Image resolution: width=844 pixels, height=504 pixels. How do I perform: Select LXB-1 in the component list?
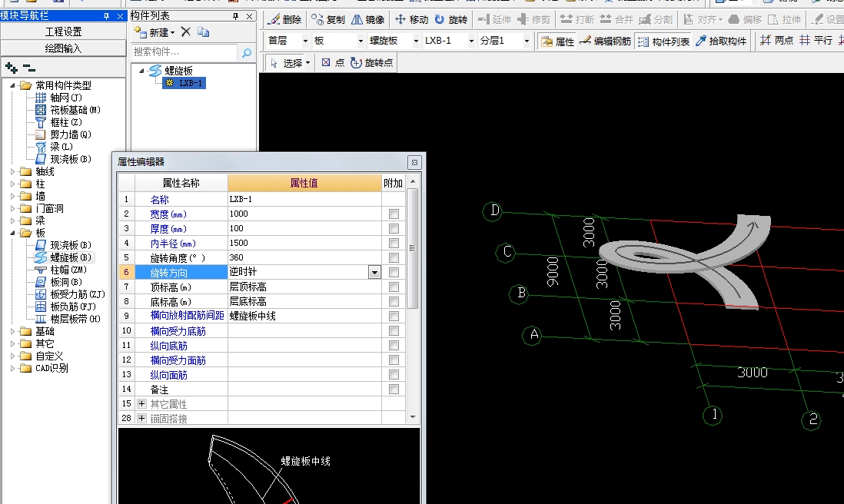pyautogui.click(x=185, y=83)
